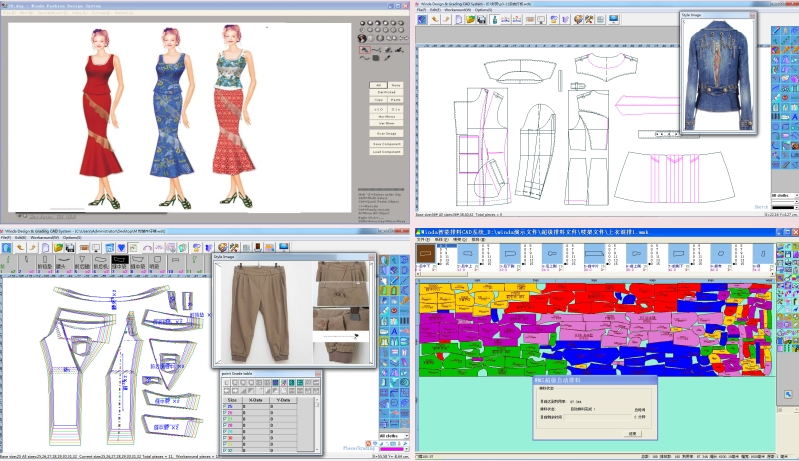The height and width of the screenshot is (461, 799).
Task: Select piece 7 thumbnail in bottom-left piece bar
Action: click(120, 264)
